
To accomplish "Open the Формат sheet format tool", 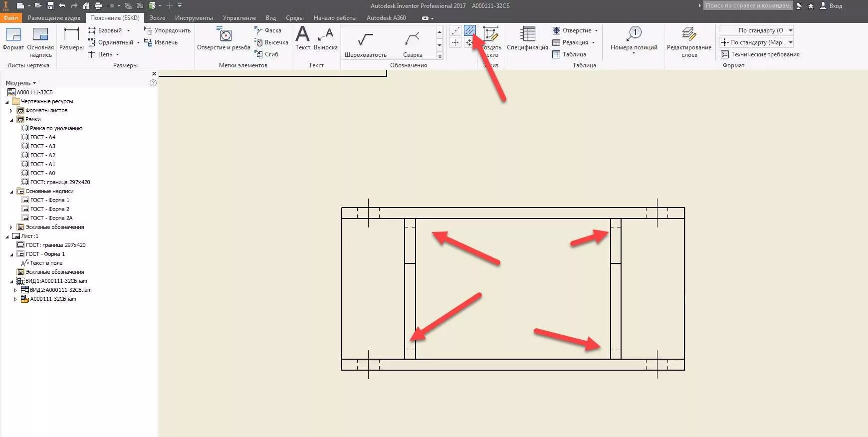I will [x=13, y=39].
